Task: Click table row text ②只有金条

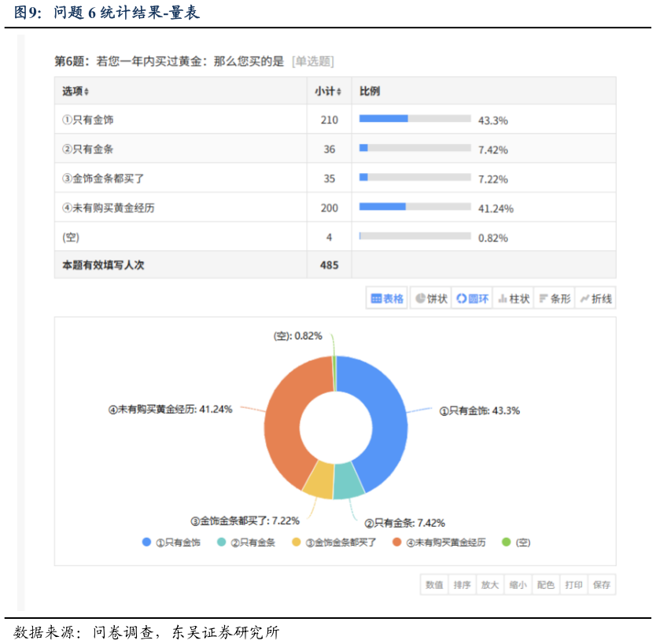Action: coord(88,149)
